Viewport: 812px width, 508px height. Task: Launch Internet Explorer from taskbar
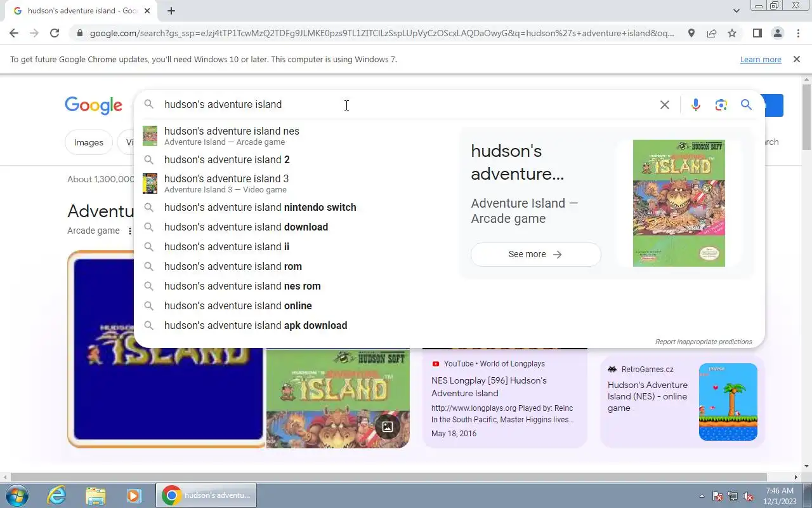[x=56, y=495]
